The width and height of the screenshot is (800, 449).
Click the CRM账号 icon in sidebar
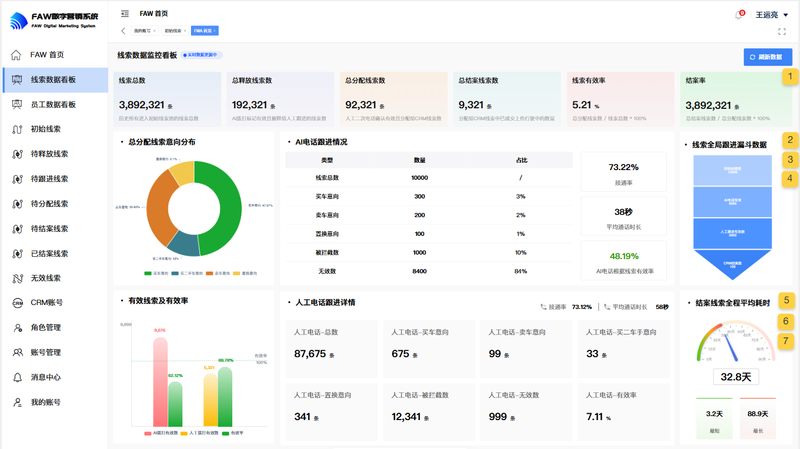click(x=17, y=303)
